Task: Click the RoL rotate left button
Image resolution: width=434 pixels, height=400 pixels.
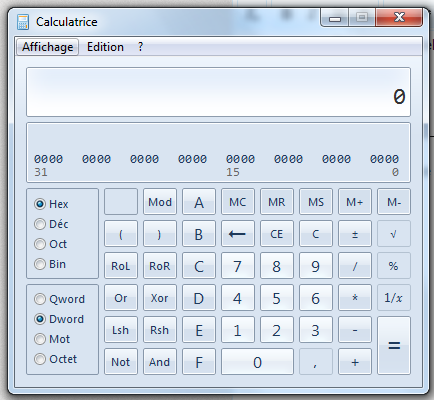Action: coord(121,266)
